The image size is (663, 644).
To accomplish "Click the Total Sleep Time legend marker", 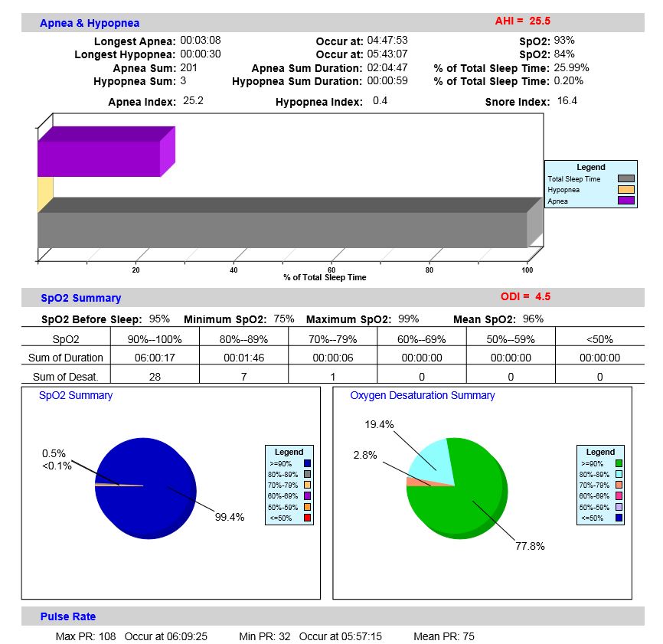I will click(624, 178).
